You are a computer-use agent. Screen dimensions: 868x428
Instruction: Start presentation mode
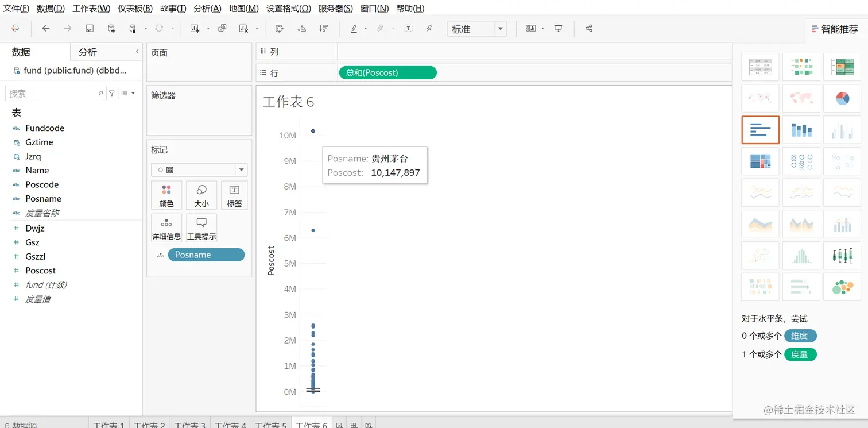(x=558, y=28)
